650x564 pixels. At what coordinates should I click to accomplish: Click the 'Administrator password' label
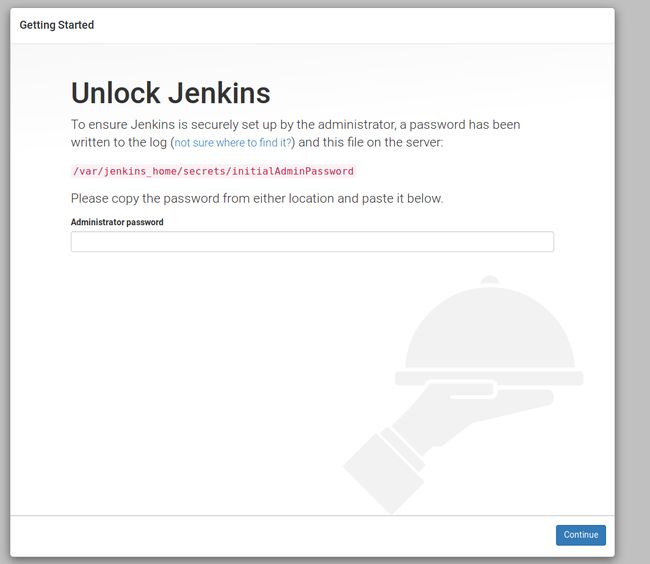click(x=117, y=222)
